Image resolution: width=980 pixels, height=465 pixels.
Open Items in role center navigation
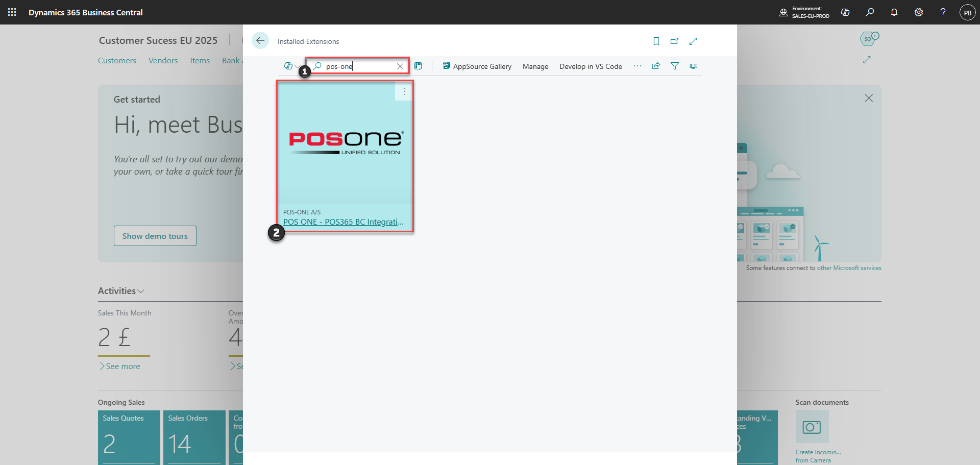(200, 60)
